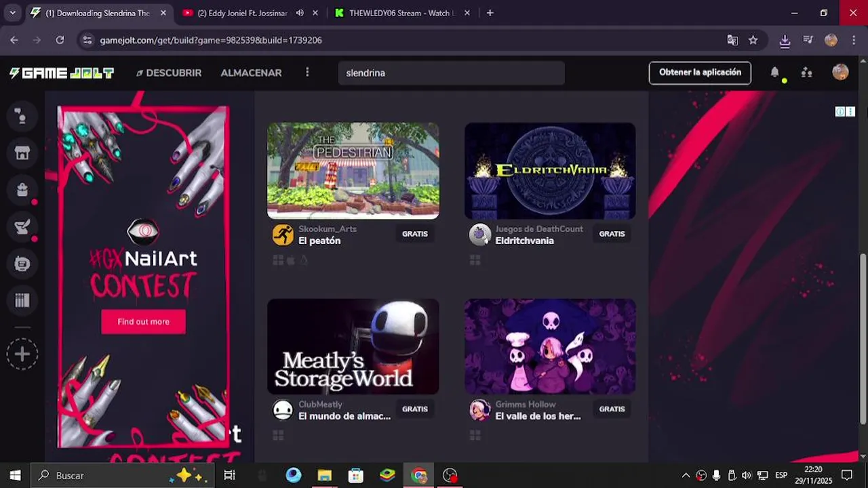The height and width of the screenshot is (488, 868).
Task: Open the Grimms Hollow skulls thumbnail
Action: [550, 346]
